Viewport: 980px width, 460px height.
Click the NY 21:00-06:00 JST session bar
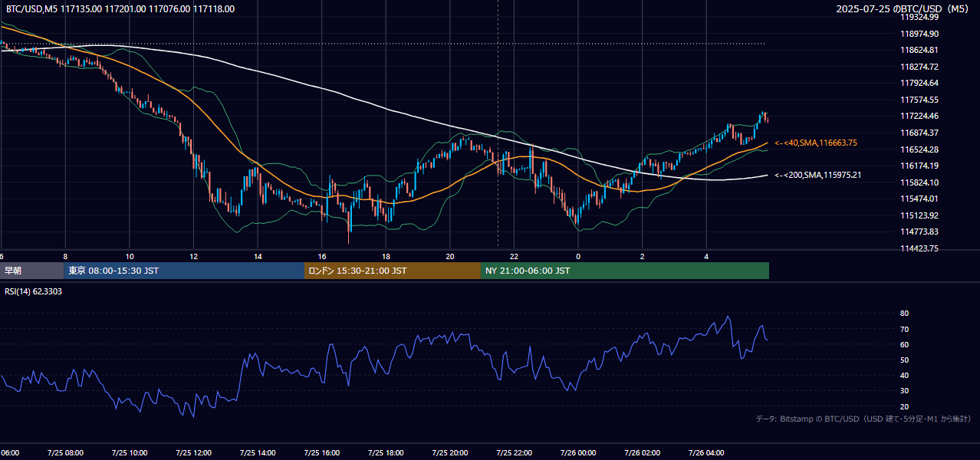(625, 271)
